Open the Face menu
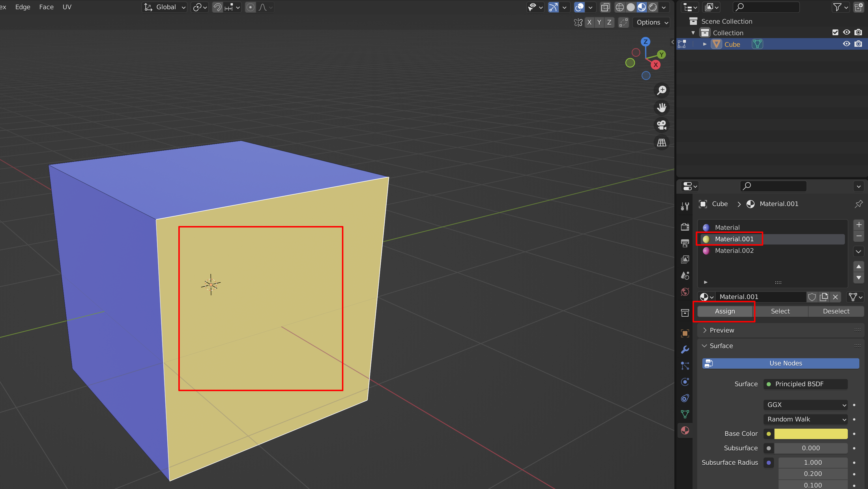 46,7
